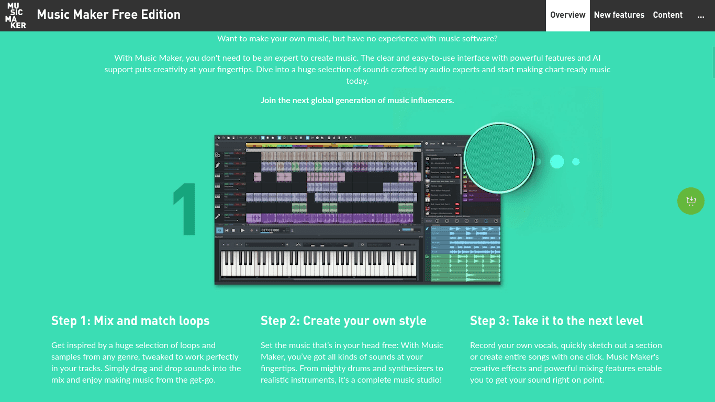Image resolution: width=715 pixels, height=402 pixels.
Task: Select the small right slide dot
Action: pyautogui.click(x=576, y=161)
